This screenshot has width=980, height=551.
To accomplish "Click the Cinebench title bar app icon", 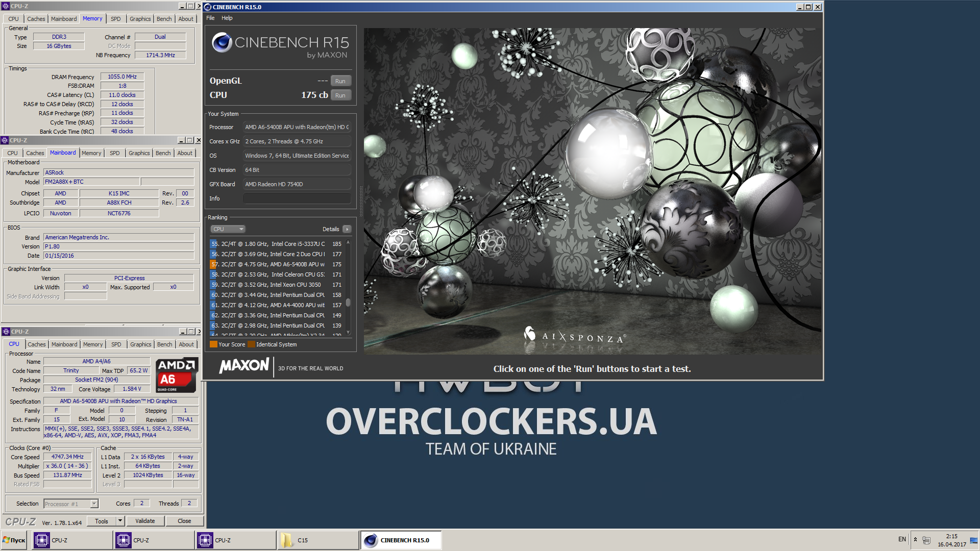I will click(x=208, y=7).
